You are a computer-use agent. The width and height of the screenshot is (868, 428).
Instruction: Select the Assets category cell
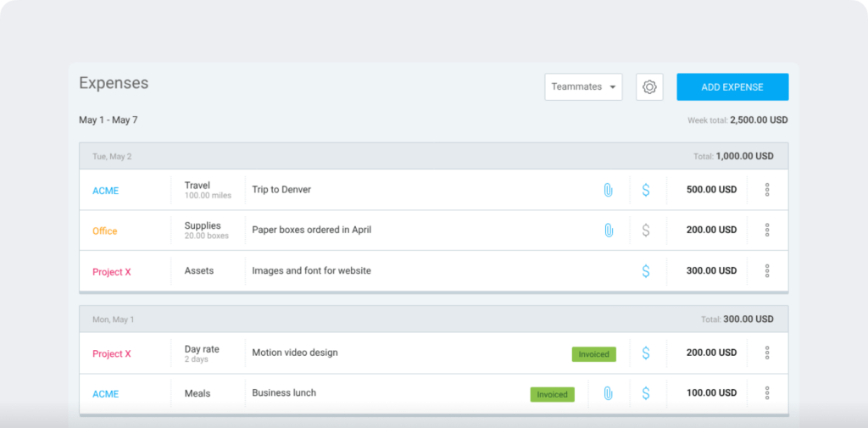(209, 270)
